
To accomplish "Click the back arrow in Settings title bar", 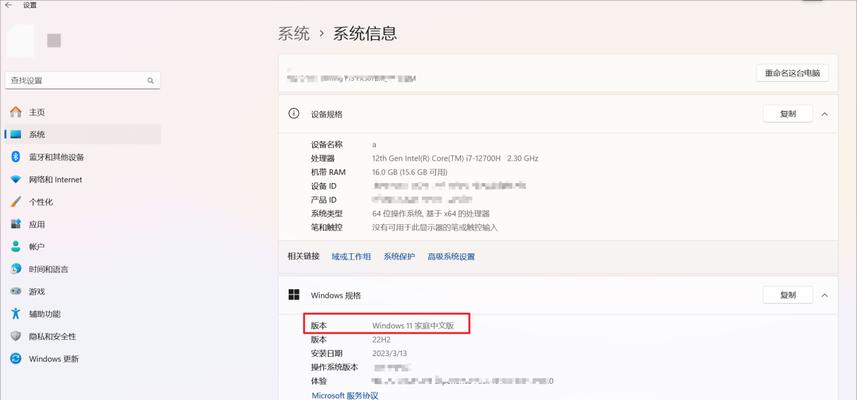I will (x=8, y=5).
